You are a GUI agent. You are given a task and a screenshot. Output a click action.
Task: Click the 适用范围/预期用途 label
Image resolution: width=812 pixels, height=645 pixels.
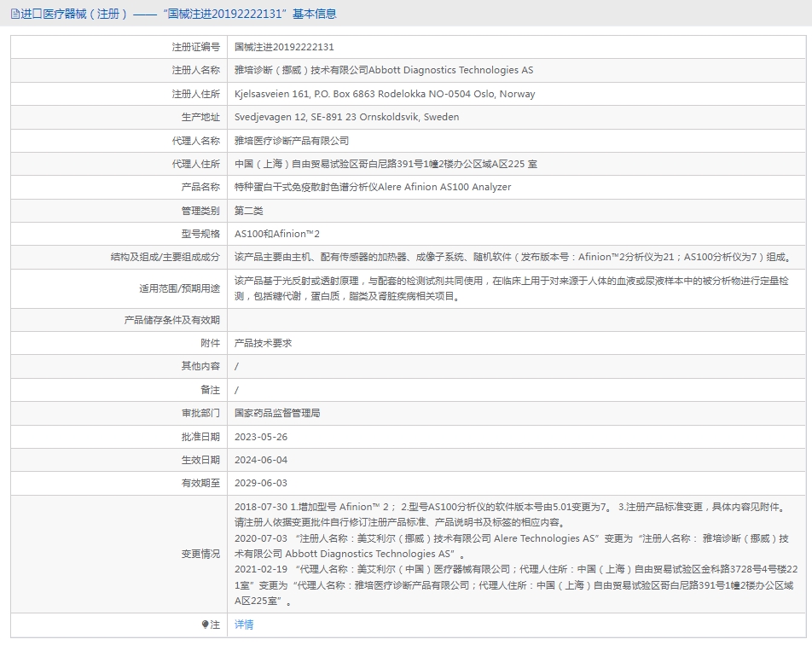coord(179,288)
